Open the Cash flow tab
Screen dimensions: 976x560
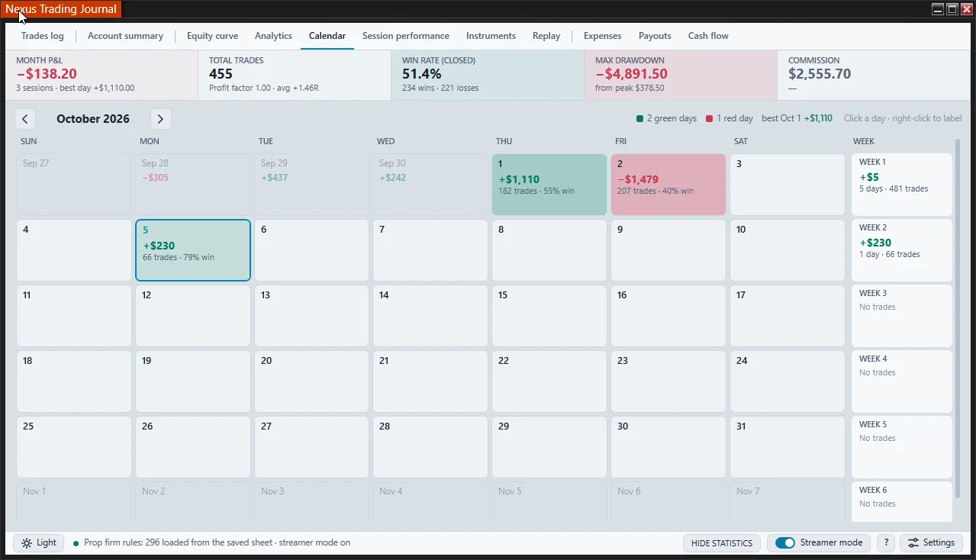708,36
